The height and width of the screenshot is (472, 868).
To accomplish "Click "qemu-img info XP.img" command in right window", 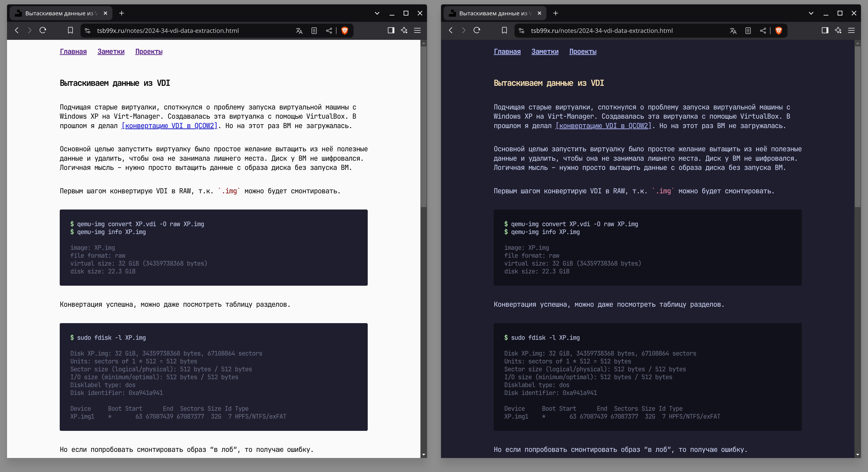I will [x=546, y=232].
